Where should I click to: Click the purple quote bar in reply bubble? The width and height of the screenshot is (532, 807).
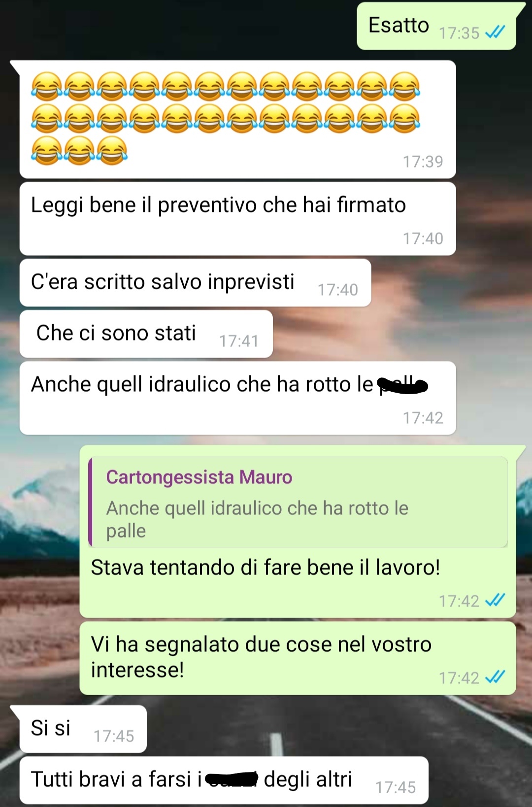point(90,502)
